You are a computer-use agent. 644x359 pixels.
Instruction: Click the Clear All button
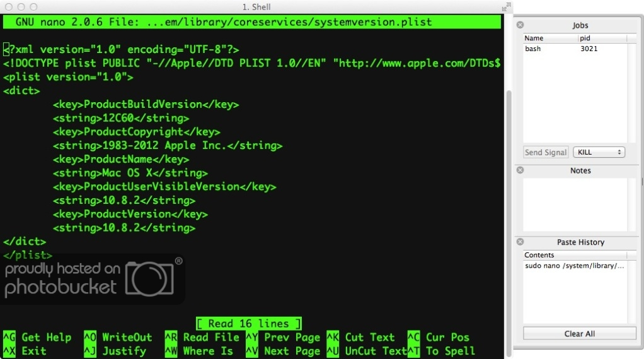pyautogui.click(x=579, y=334)
